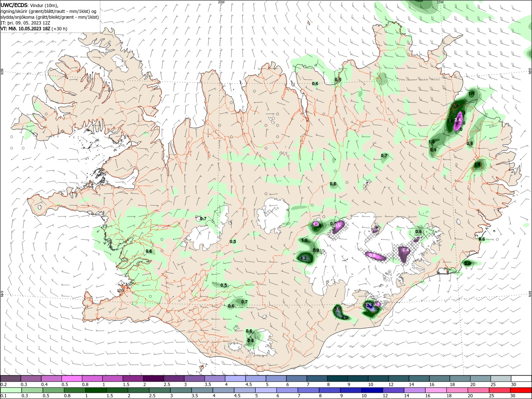
Task: Click the 'slydda/snjókoma' description line
Action: [49, 17]
